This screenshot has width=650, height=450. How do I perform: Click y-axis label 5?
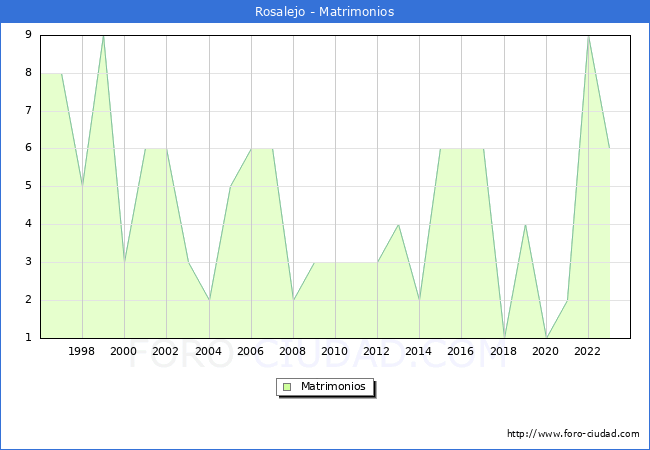(x=28, y=186)
